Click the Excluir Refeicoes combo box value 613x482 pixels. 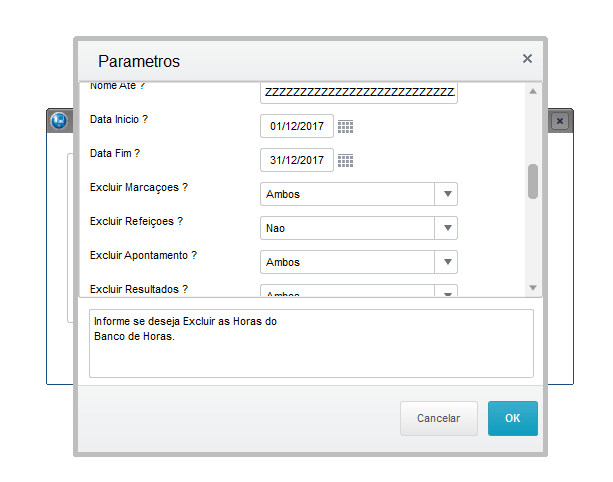tap(347, 229)
